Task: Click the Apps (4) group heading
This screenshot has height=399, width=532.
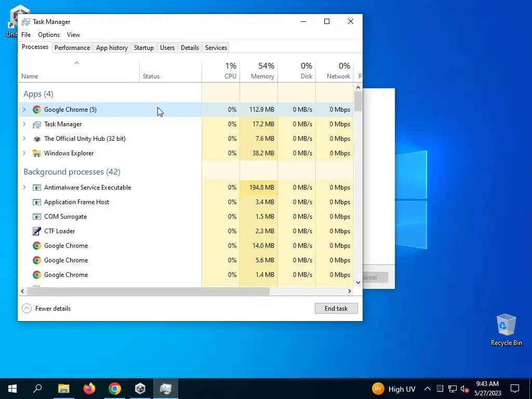Action: pos(38,94)
